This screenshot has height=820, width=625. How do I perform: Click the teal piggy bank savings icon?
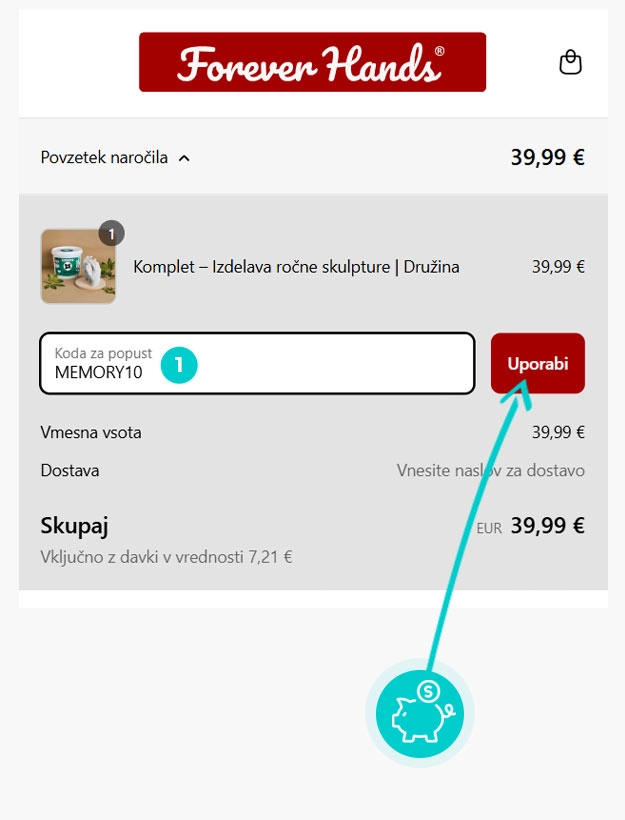(x=420, y=713)
